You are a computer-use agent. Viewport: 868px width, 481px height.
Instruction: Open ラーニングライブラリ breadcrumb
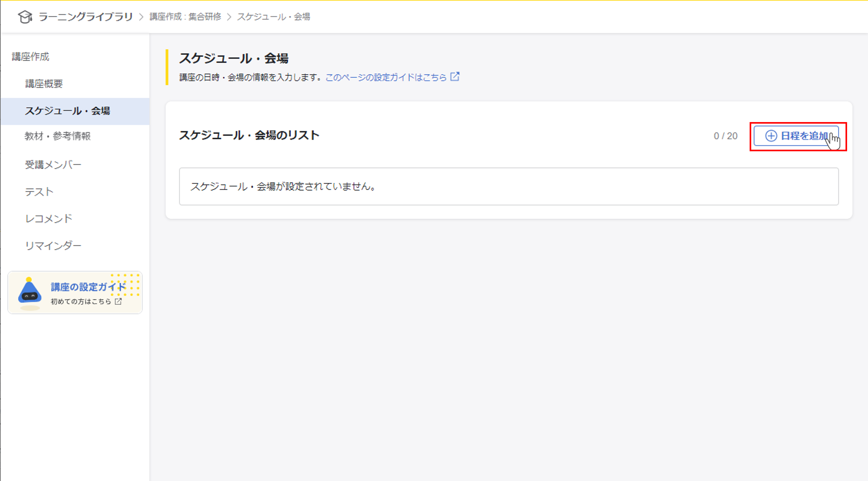(x=85, y=17)
